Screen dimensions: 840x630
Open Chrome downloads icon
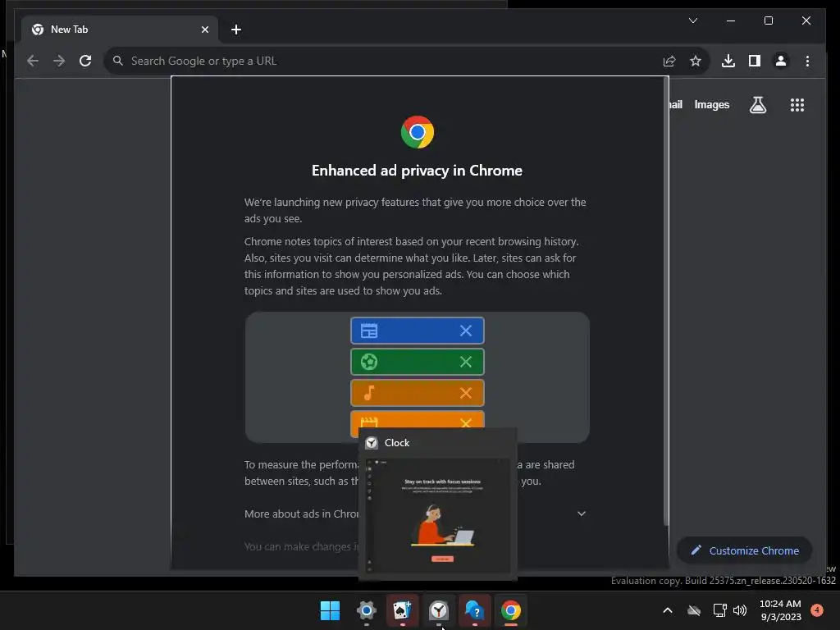coord(728,61)
